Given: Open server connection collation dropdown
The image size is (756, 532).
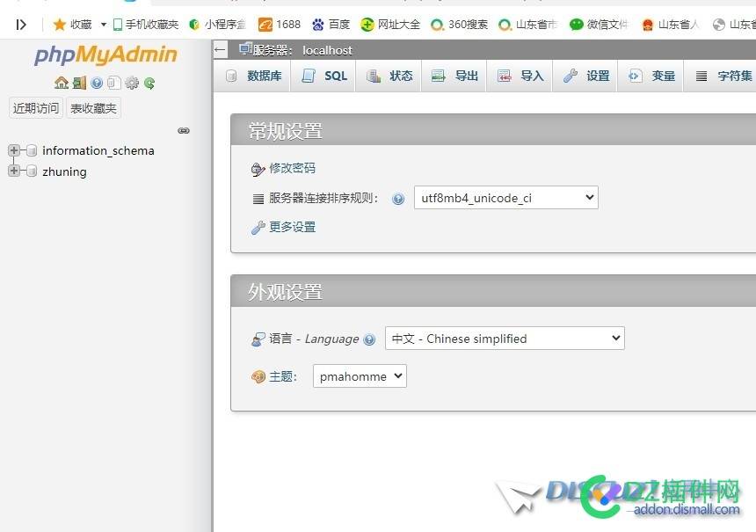Looking at the screenshot, I should [x=505, y=198].
